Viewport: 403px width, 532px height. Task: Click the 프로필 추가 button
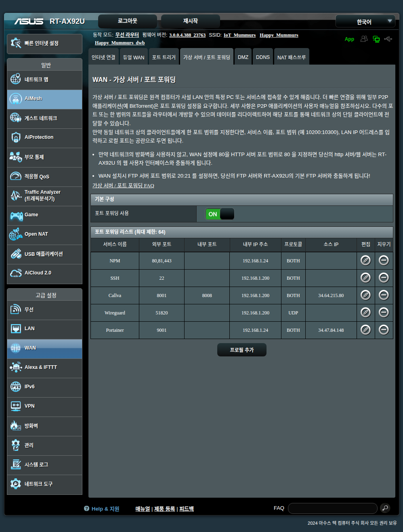(x=241, y=350)
